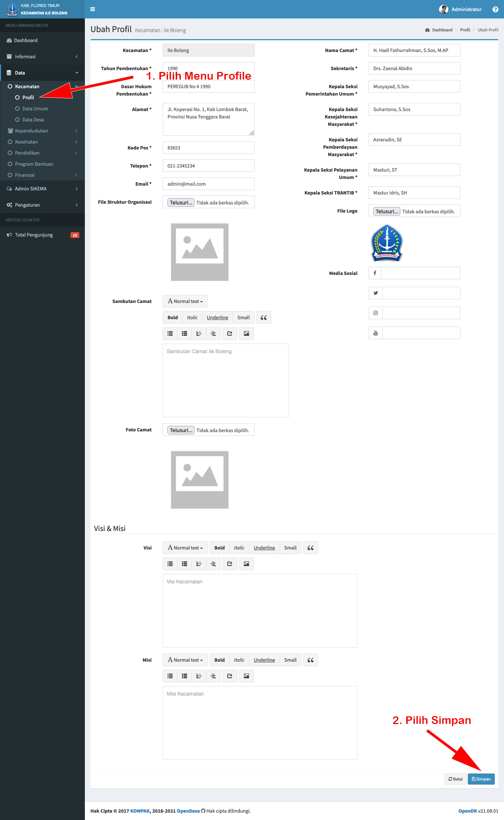The image size is (504, 820).
Task: Open Normal text dropdown for Misi
Action: 185,660
